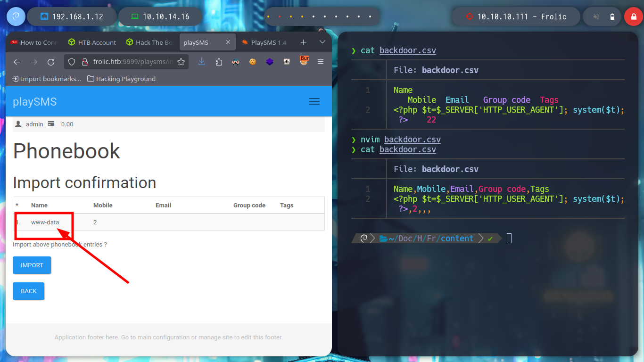Click the credit balance card icon
Screen dimensions: 644x362
point(51,123)
